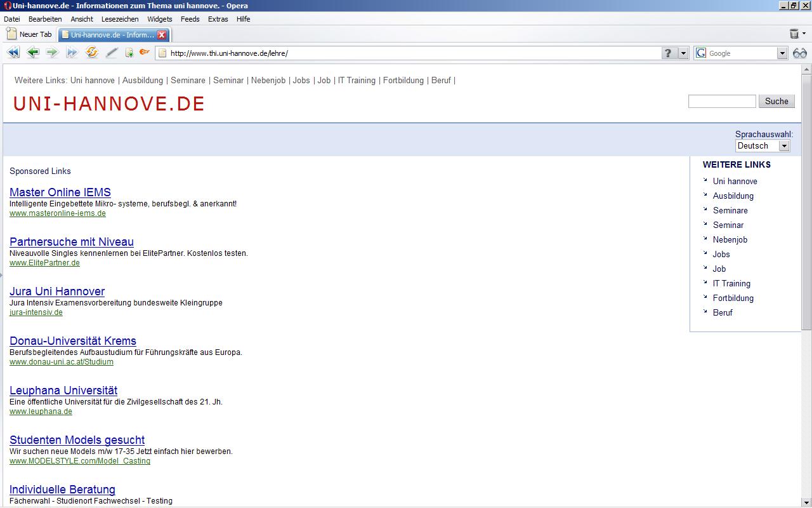Click IT Training in the sidebar list
This screenshot has height=508, width=812.
pos(731,284)
